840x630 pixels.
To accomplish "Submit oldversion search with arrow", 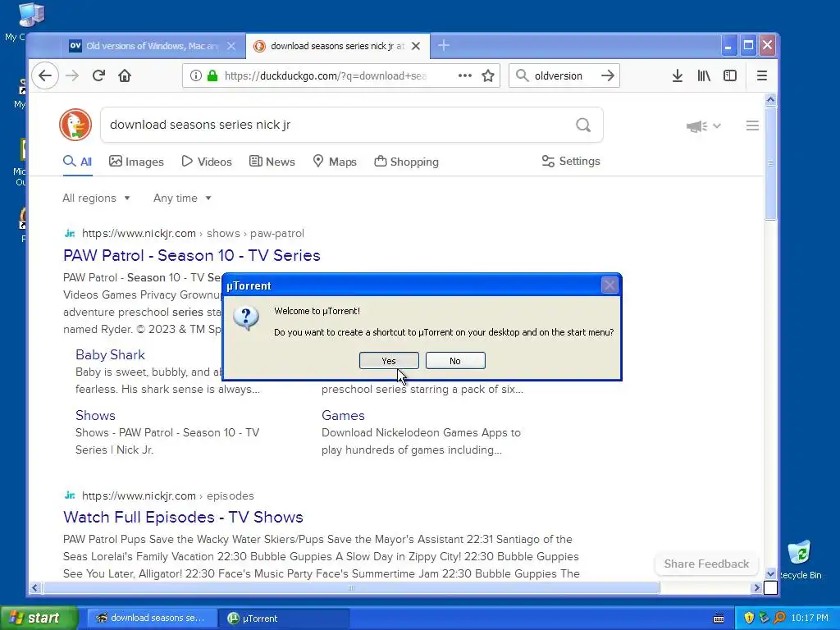I will pyautogui.click(x=608, y=75).
